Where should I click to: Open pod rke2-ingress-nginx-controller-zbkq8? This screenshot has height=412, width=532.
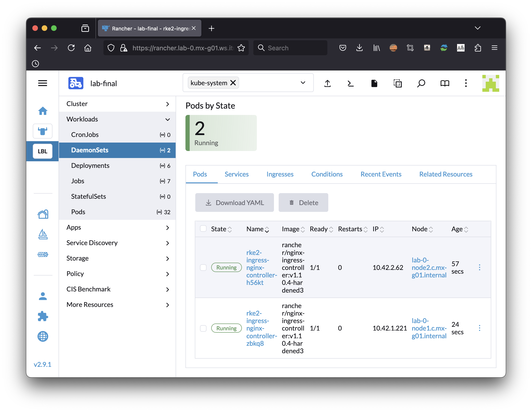261,328
